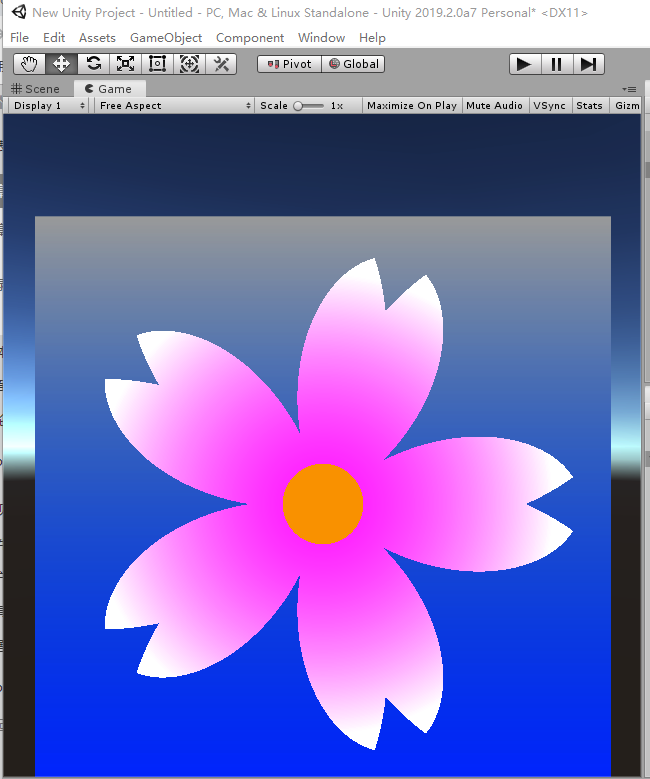
Task: Open the custom editor tools
Action: pos(221,64)
